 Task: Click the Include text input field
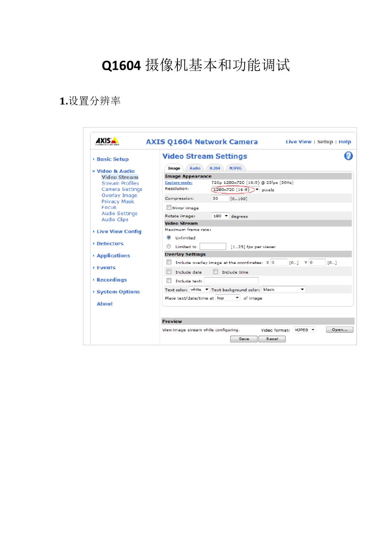[231, 281]
